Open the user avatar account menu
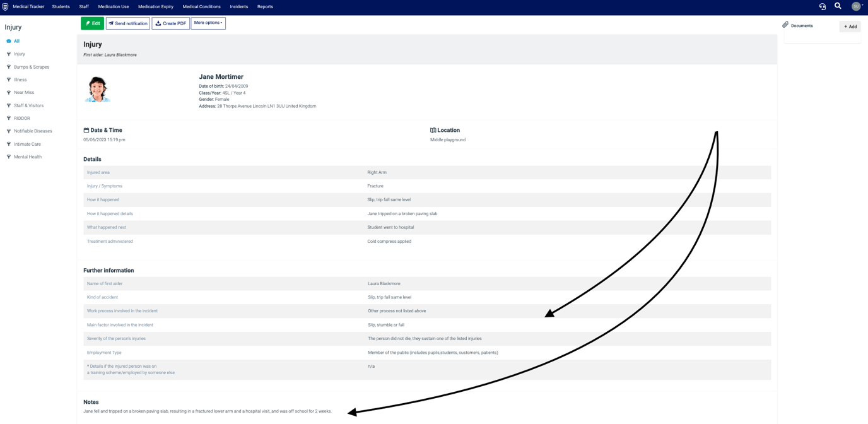 855,6
